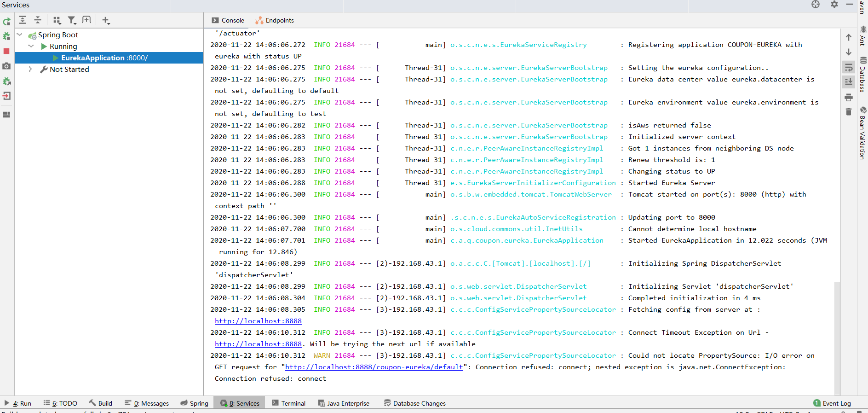Open the Terminal tool window
Screen dimensions: 868x413
click(x=288, y=403)
